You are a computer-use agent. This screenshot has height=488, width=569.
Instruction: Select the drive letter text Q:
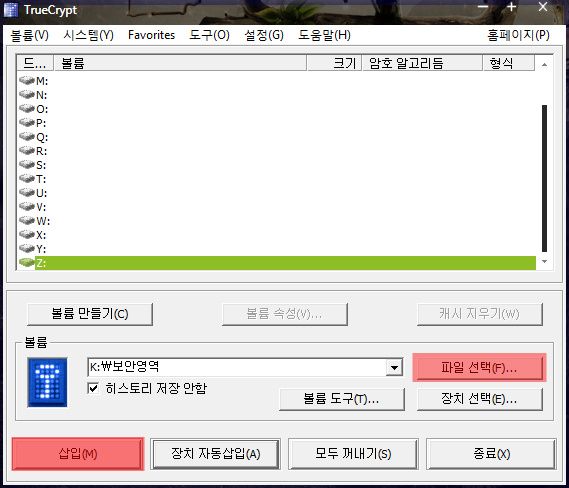pyautogui.click(x=42, y=137)
